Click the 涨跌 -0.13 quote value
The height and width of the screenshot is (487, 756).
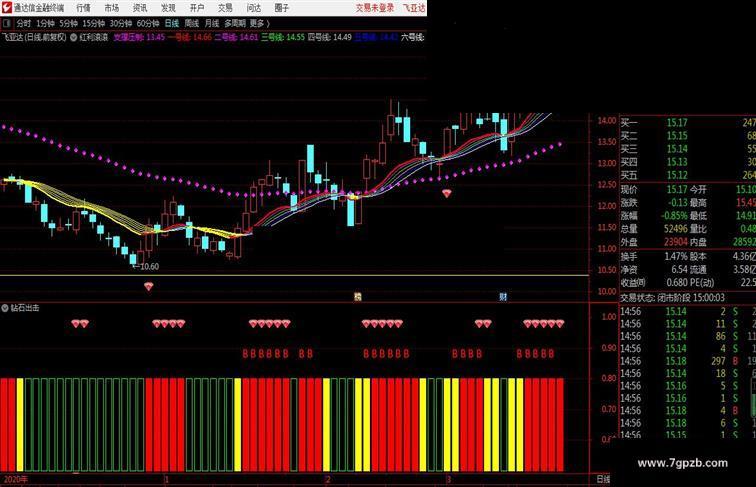pyautogui.click(x=678, y=203)
